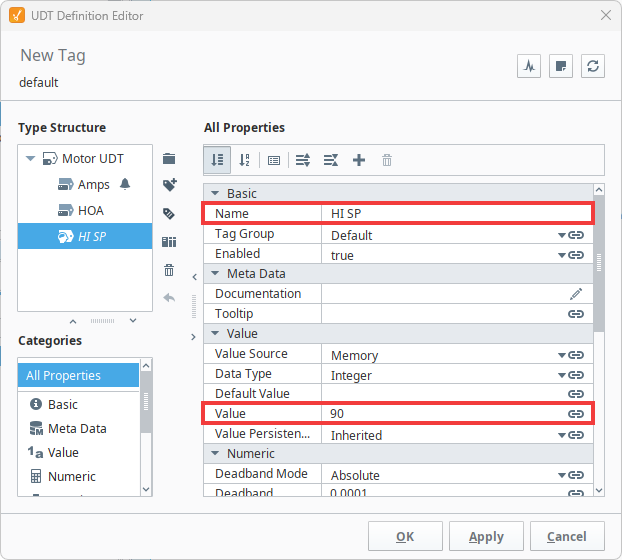Viewport: 622px width, 560px height.
Task: Click the add folder icon beside Type Structure
Action: 169,159
